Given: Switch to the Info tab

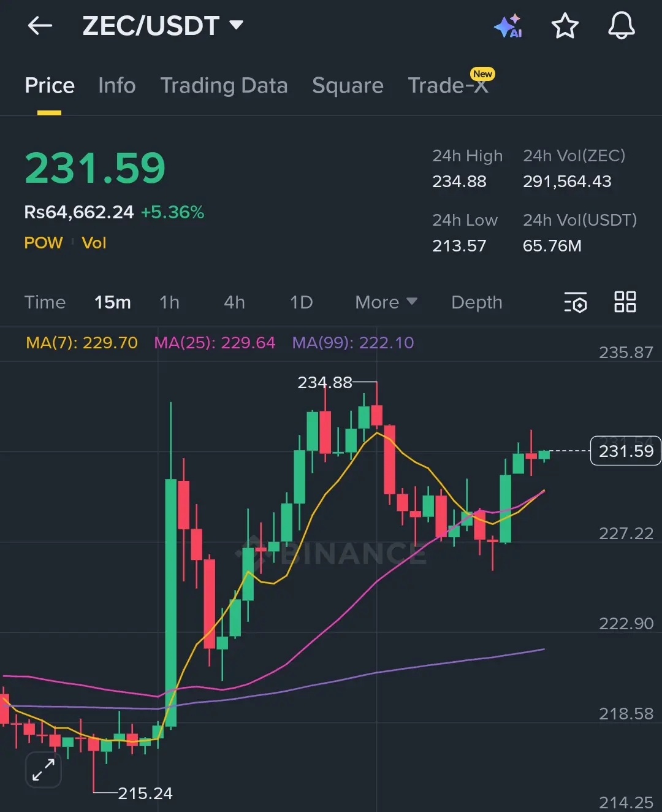Looking at the screenshot, I should click(x=117, y=85).
